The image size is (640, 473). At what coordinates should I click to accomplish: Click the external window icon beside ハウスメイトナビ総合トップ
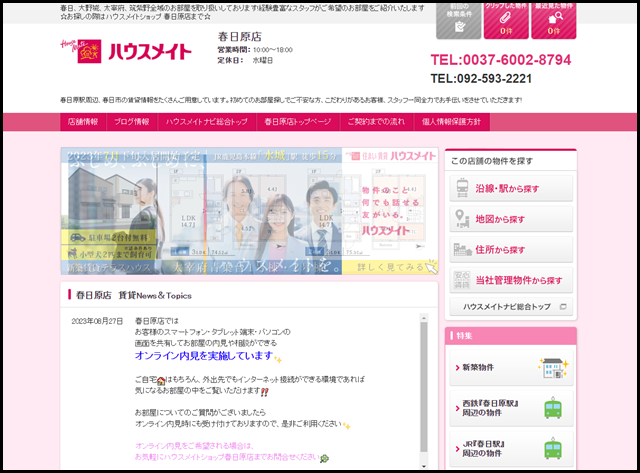coord(563,306)
